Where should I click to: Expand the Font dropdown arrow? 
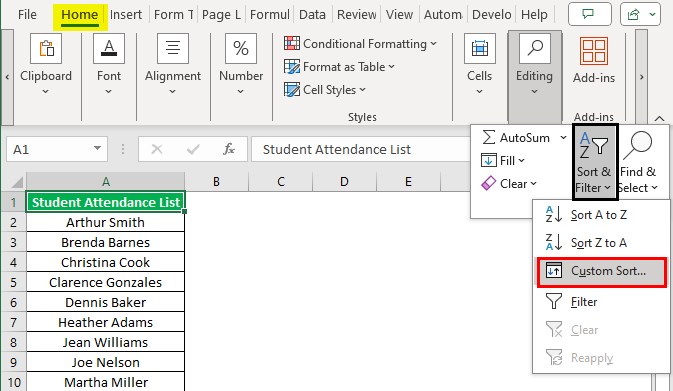coord(109,91)
